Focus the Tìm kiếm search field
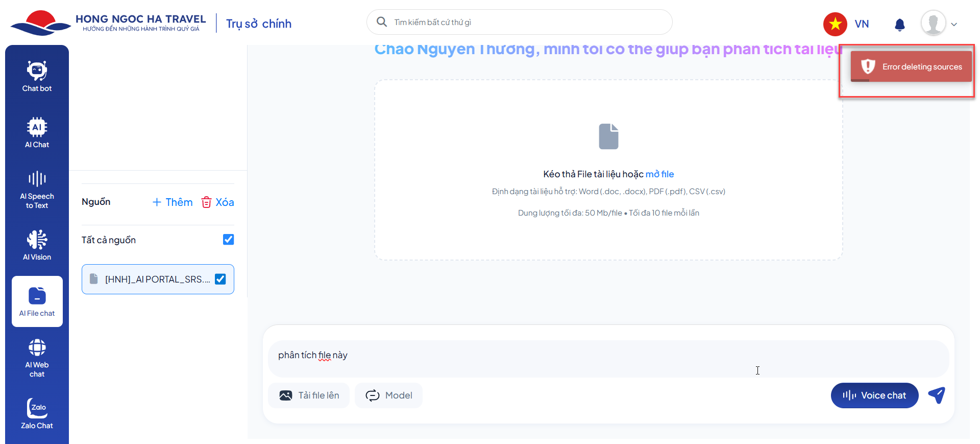The width and height of the screenshot is (980, 444). 526,22
